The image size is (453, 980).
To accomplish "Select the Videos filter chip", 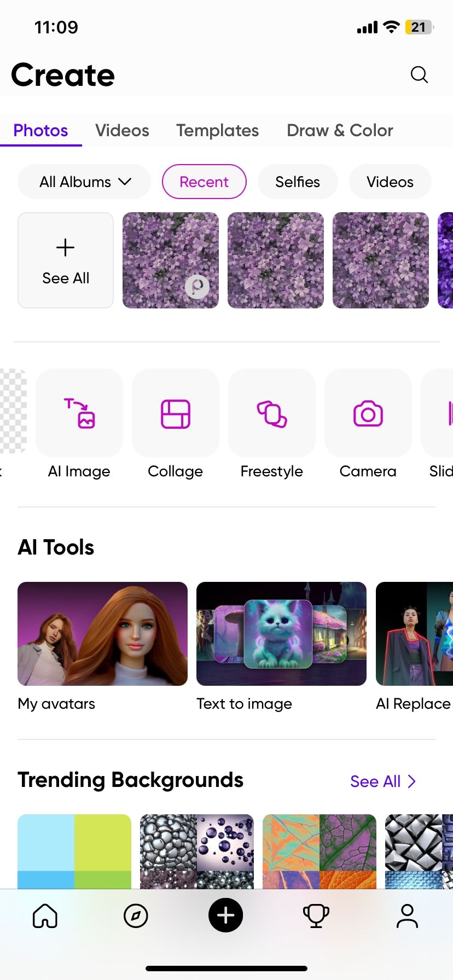I will tap(390, 182).
